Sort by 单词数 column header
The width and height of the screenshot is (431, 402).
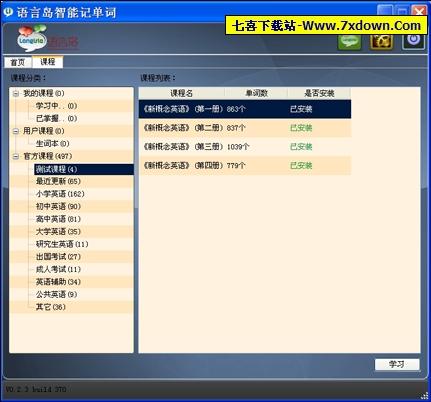[x=256, y=93]
